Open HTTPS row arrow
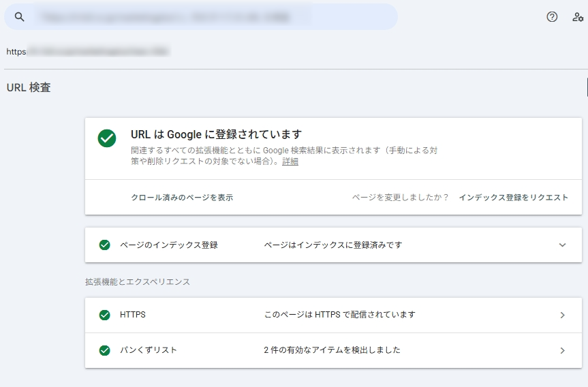588x387 pixels. click(562, 315)
